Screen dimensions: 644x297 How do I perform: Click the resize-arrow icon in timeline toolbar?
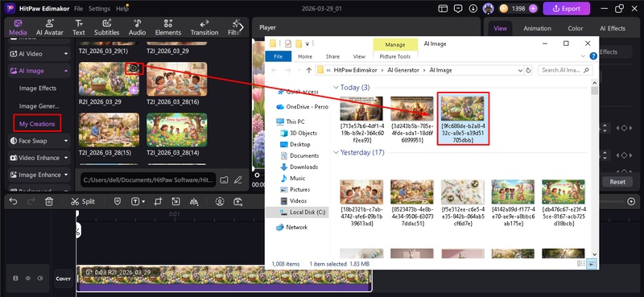tap(175, 201)
